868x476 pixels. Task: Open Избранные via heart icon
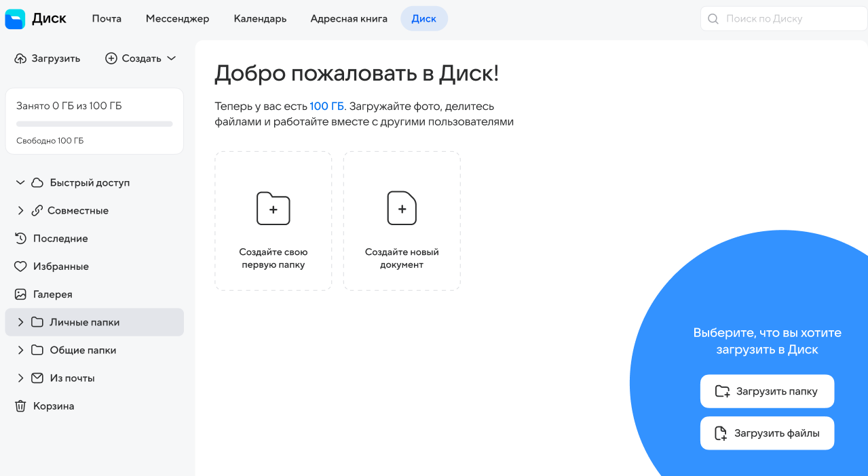(x=20, y=266)
